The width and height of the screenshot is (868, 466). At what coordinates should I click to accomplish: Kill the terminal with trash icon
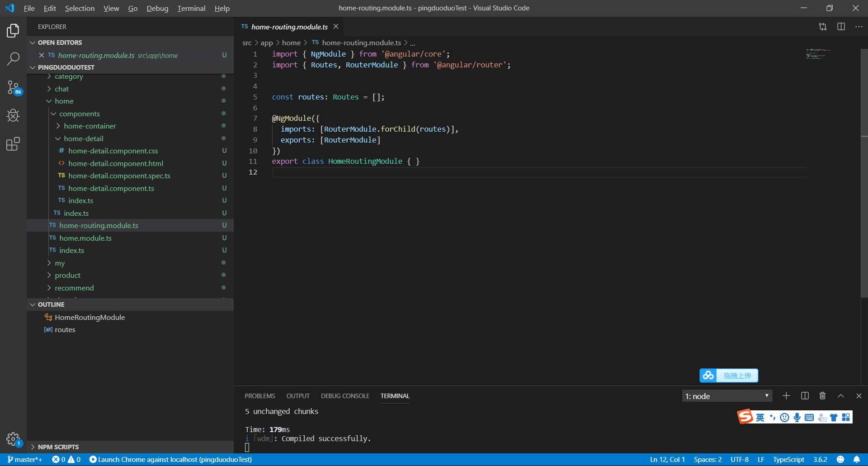tap(822, 396)
